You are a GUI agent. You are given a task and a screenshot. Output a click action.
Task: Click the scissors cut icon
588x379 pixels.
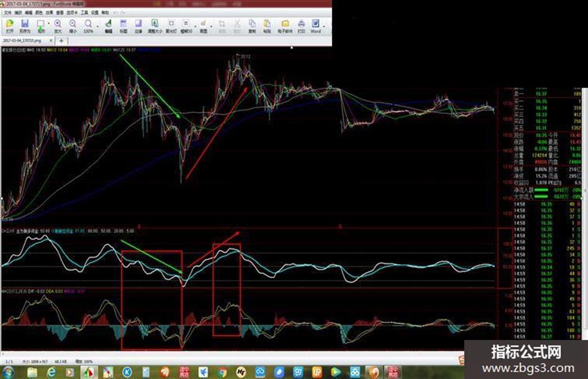(237, 26)
